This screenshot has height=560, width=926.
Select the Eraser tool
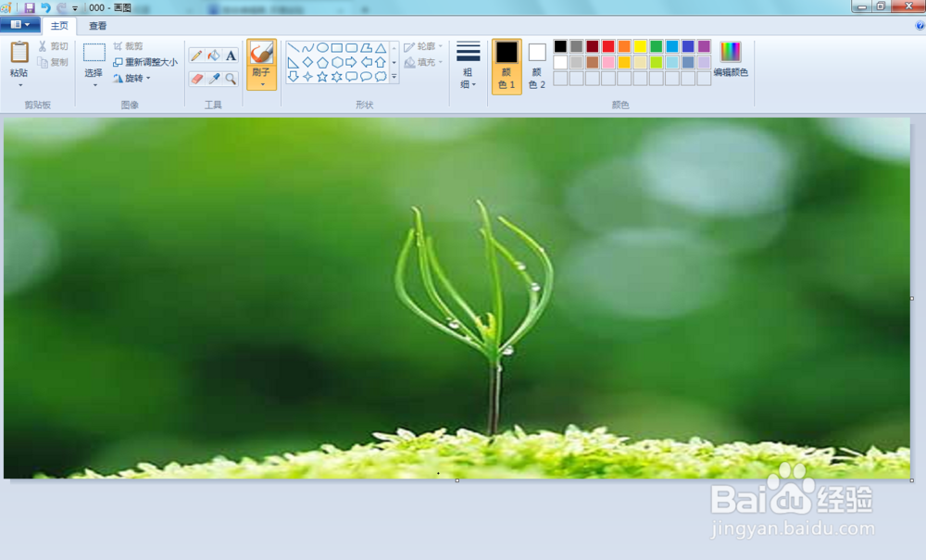point(196,79)
